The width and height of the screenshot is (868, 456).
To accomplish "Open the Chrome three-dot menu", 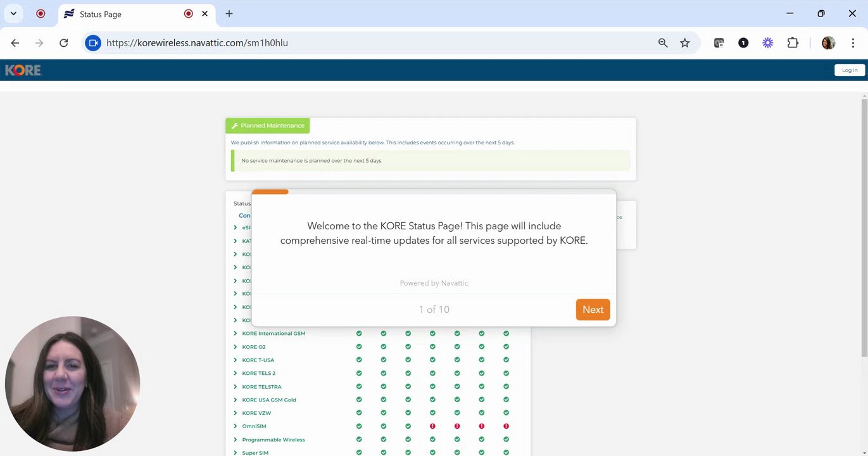I will click(x=853, y=43).
